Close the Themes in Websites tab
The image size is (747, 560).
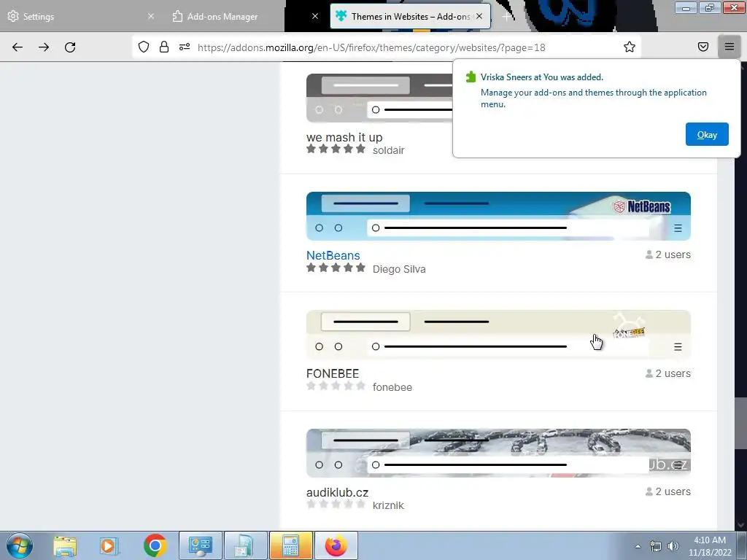click(x=479, y=16)
